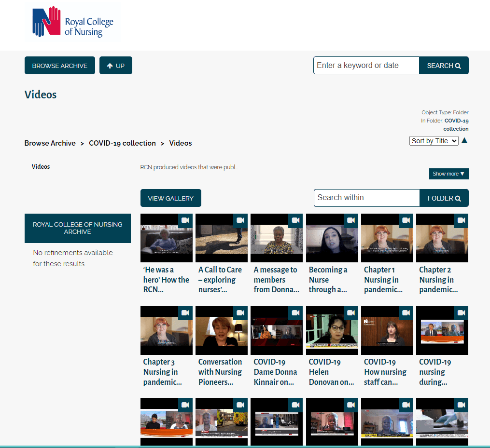Click the video camera icon on 'He was a hero' thumbnail
This screenshot has height=448, width=490.
pos(185,220)
